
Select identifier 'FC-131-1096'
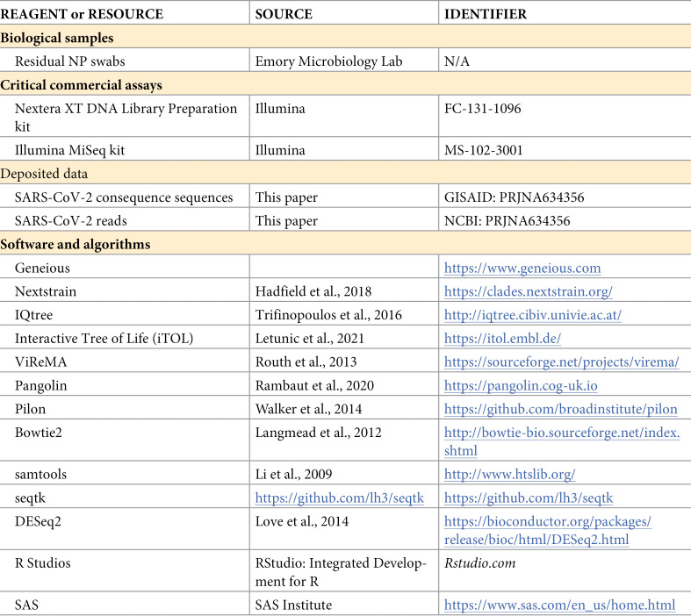483,108
